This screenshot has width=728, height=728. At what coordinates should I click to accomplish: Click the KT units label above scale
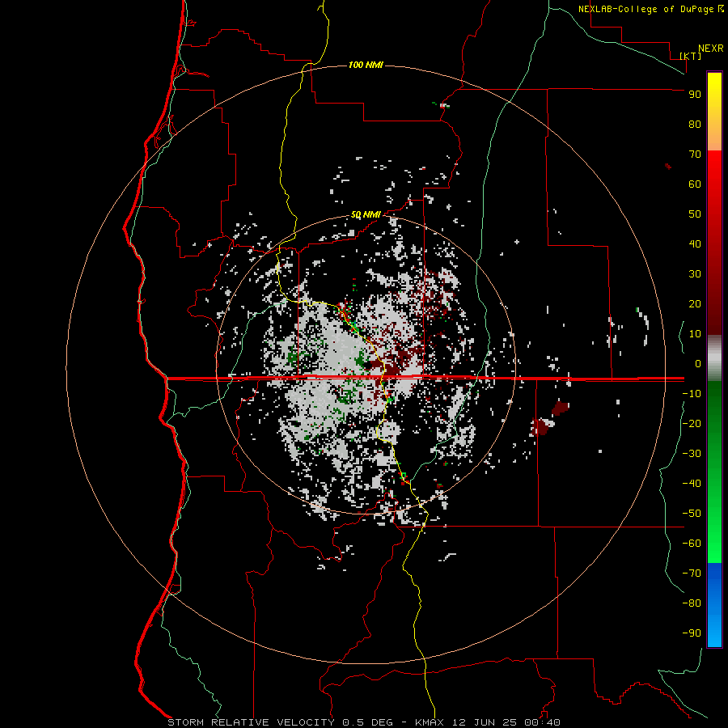691,56
